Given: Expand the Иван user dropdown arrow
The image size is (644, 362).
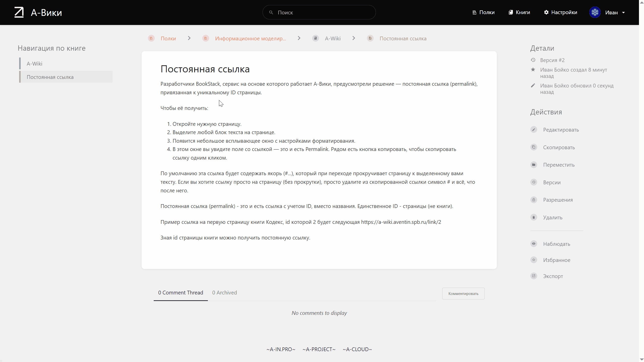Looking at the screenshot, I should tap(623, 13).
